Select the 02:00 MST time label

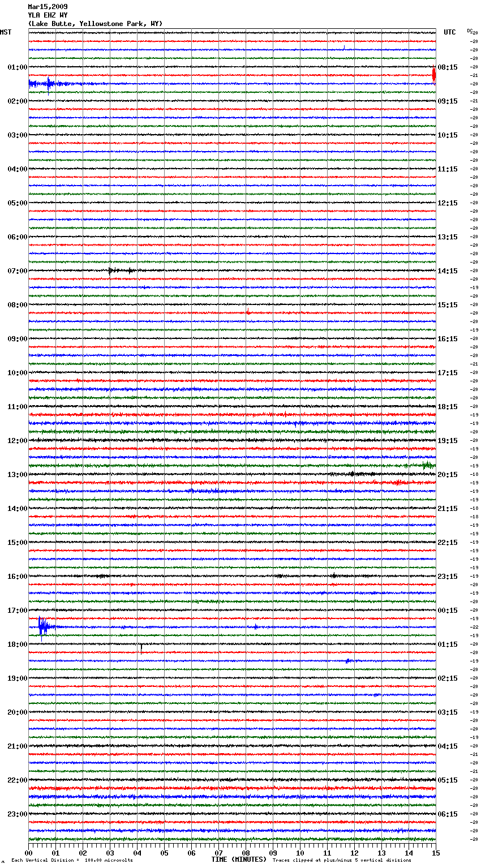(x=18, y=101)
